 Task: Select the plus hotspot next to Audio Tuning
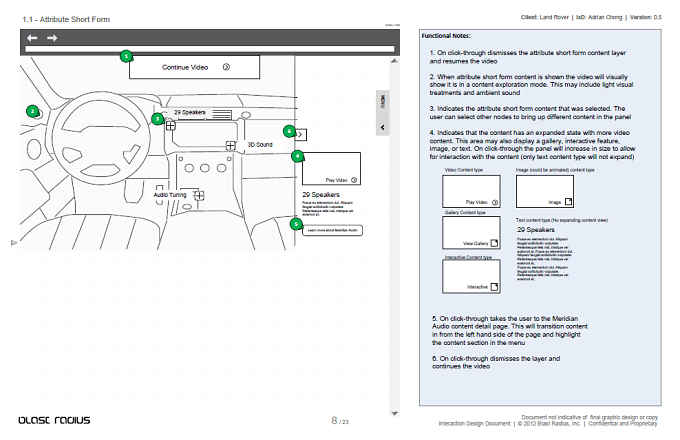point(199,196)
